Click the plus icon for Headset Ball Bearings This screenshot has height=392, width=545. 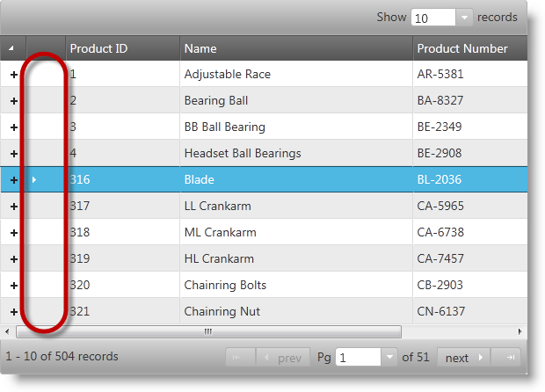point(13,154)
